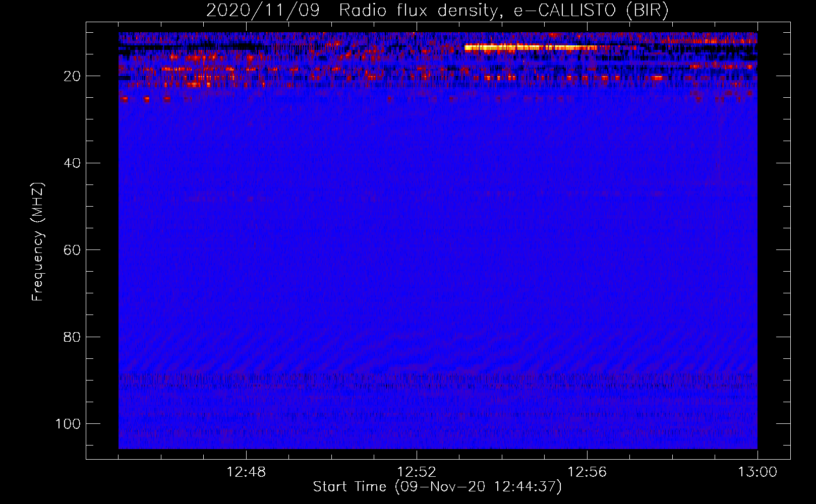The height and width of the screenshot is (504, 816).
Task: Click the bright yellow emission band in the spectrogram
Action: point(531,48)
